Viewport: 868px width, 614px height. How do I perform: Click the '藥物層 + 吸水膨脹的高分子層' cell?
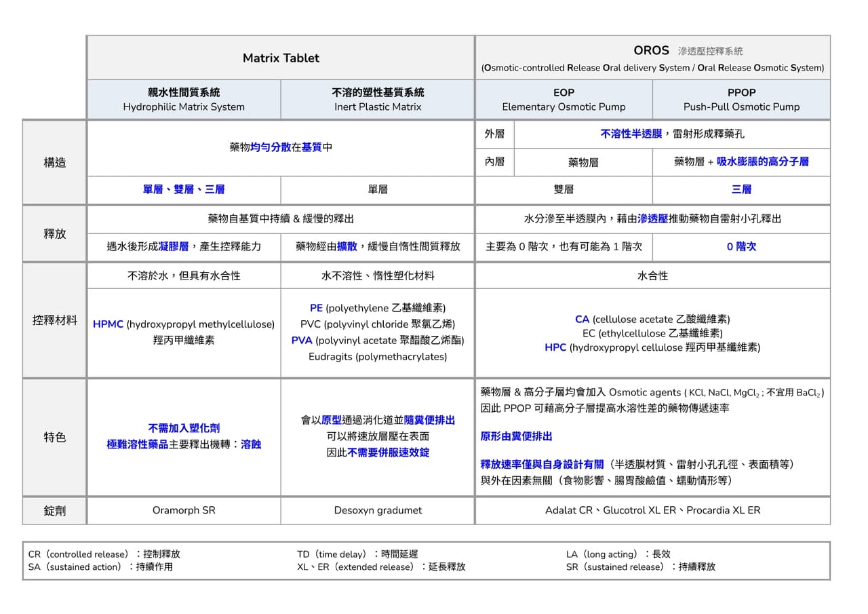pyautogui.click(x=741, y=162)
